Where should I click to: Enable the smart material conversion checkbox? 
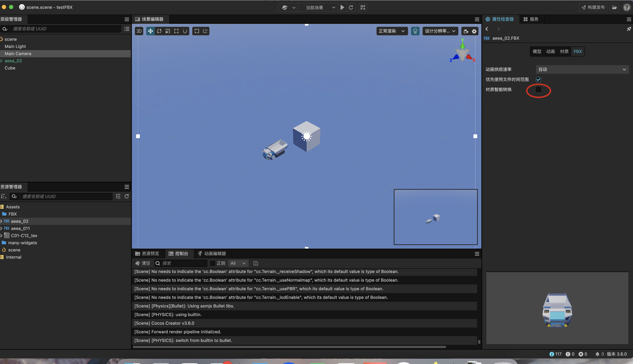coord(538,90)
